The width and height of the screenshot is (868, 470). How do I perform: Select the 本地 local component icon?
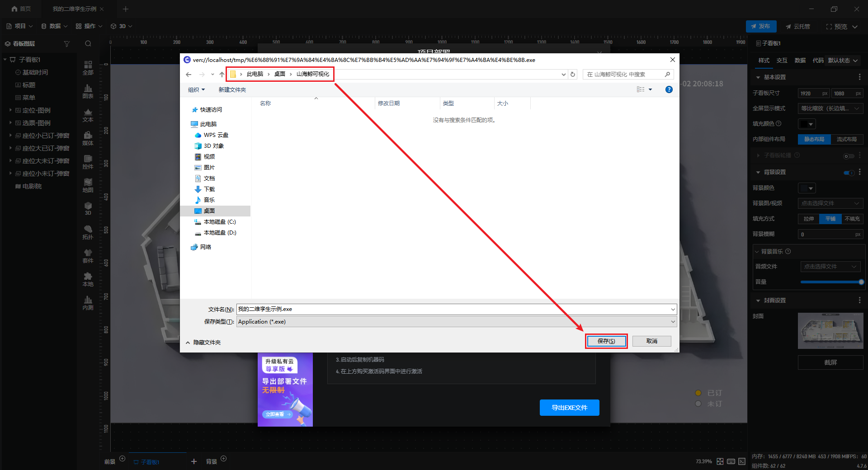click(88, 279)
